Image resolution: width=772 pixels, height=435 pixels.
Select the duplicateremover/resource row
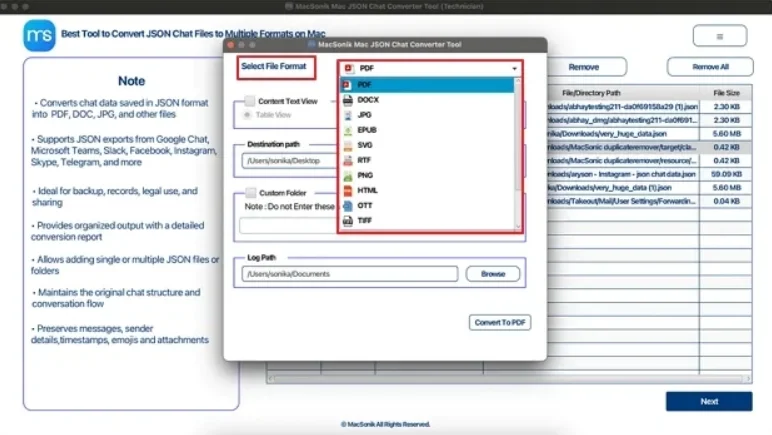pyautogui.click(x=649, y=160)
